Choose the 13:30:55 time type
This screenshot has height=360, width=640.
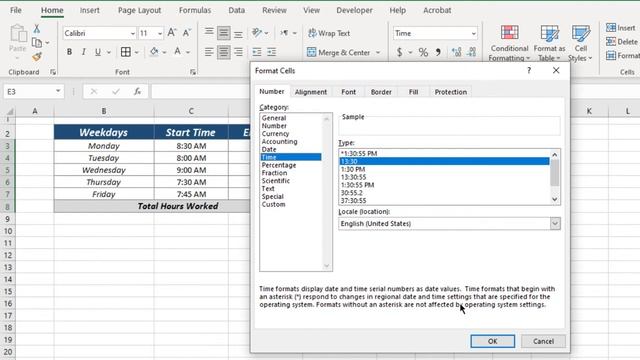353,177
